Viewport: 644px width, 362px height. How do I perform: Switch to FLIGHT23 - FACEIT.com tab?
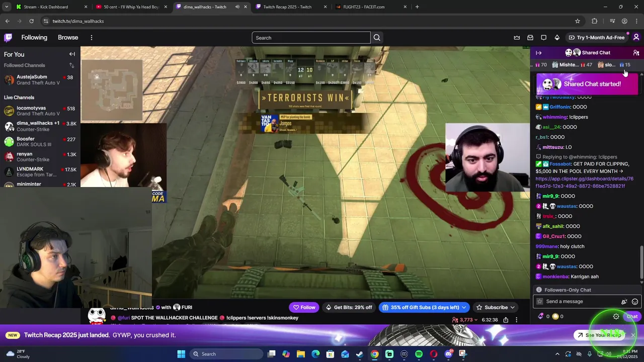371,7
